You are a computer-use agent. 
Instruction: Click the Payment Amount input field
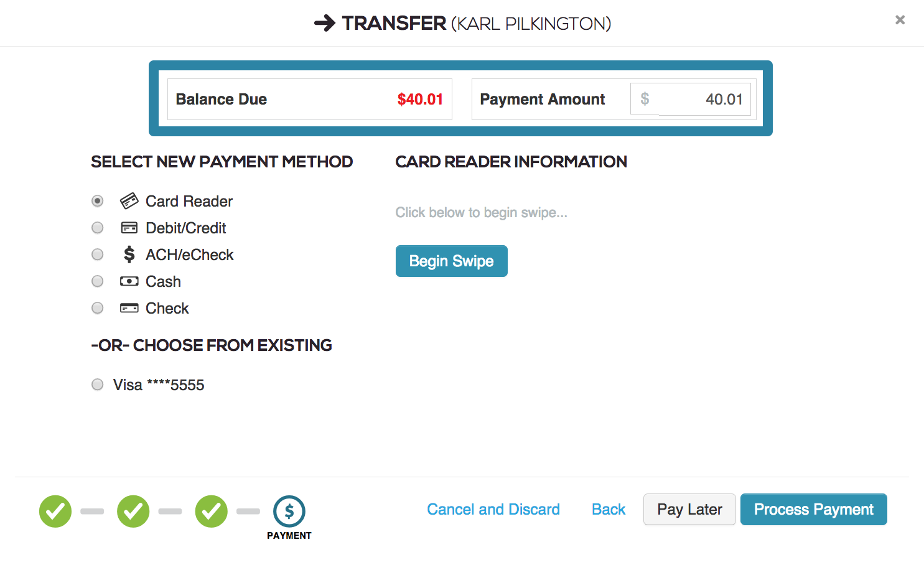pos(704,99)
